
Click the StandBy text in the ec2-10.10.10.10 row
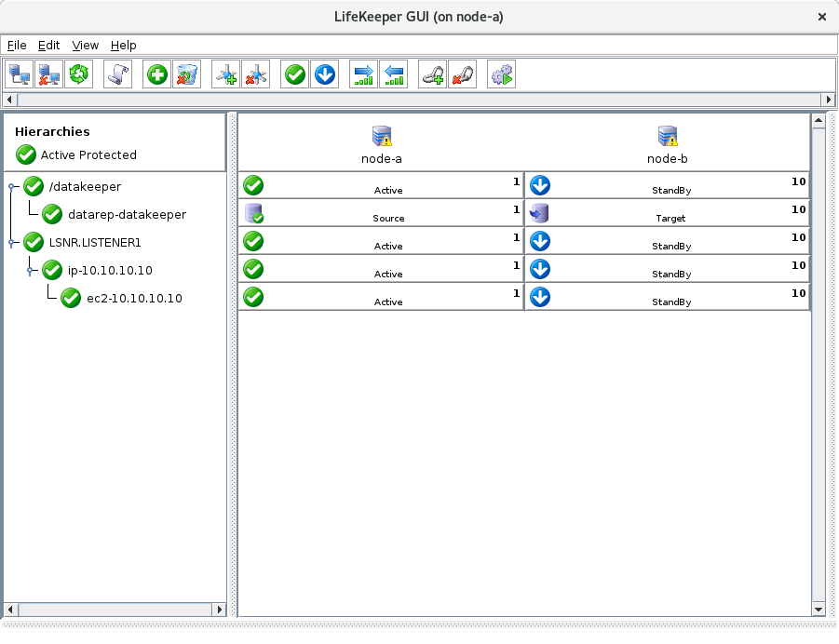click(x=671, y=302)
